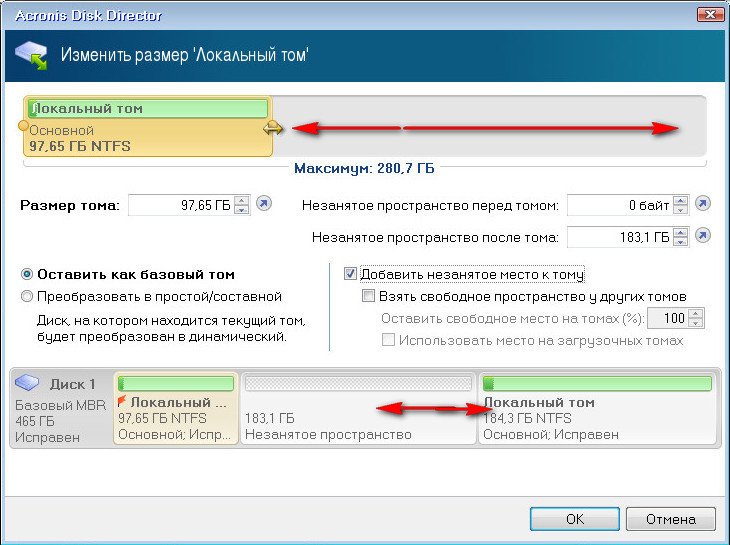
Task: Check 'Взять свободное пространство у других томов'
Action: click(368, 296)
